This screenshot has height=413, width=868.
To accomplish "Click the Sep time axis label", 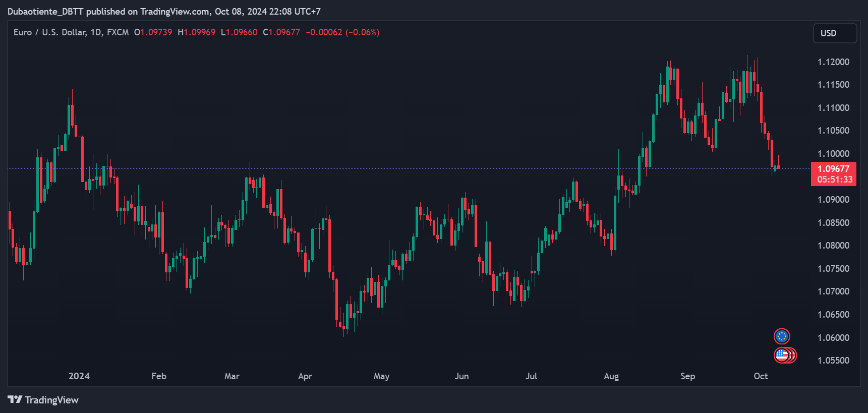I will pos(687,376).
